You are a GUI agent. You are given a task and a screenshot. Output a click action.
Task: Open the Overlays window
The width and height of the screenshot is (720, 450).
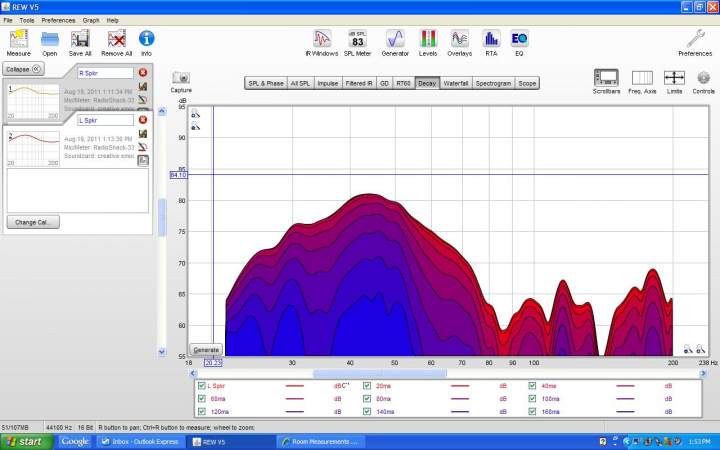point(460,39)
